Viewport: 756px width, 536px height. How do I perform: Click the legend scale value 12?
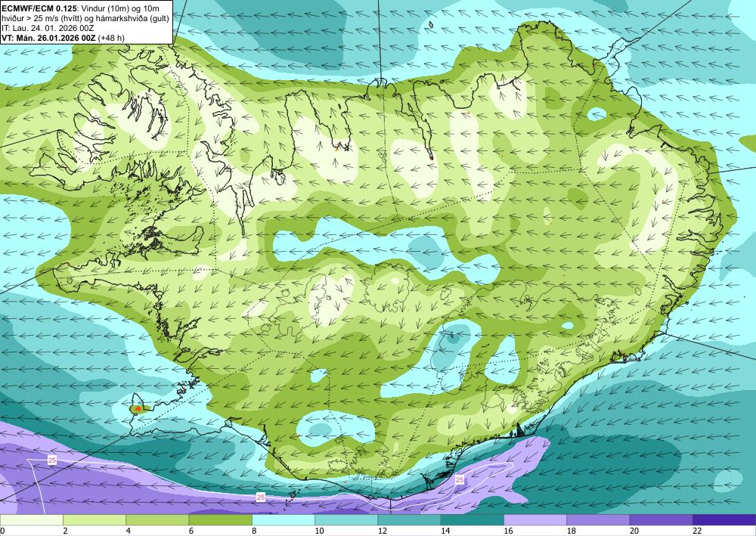(x=382, y=531)
